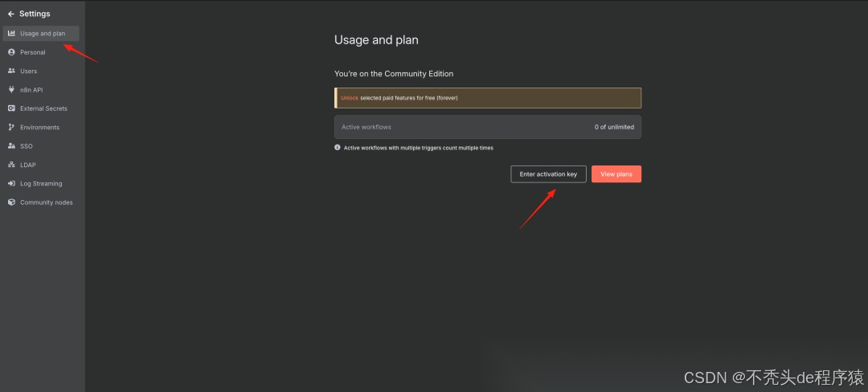Select Community nodes in the sidebar
868x392 pixels.
pyautogui.click(x=42, y=202)
